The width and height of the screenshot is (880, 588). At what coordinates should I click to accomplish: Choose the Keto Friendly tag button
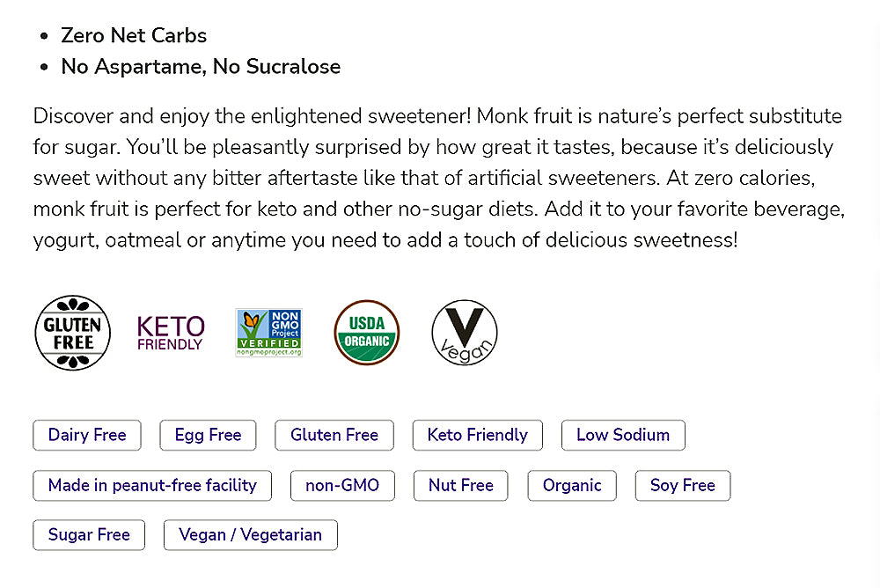point(478,435)
